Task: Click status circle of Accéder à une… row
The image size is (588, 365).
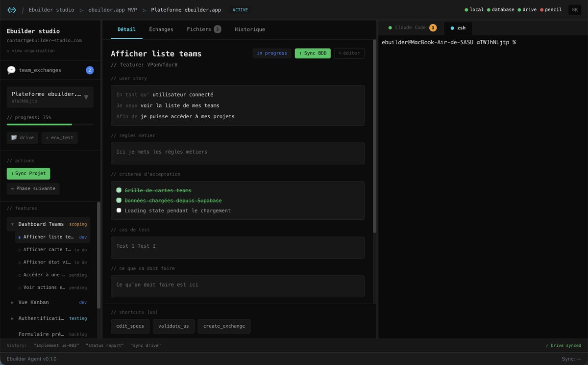Action: (20, 275)
